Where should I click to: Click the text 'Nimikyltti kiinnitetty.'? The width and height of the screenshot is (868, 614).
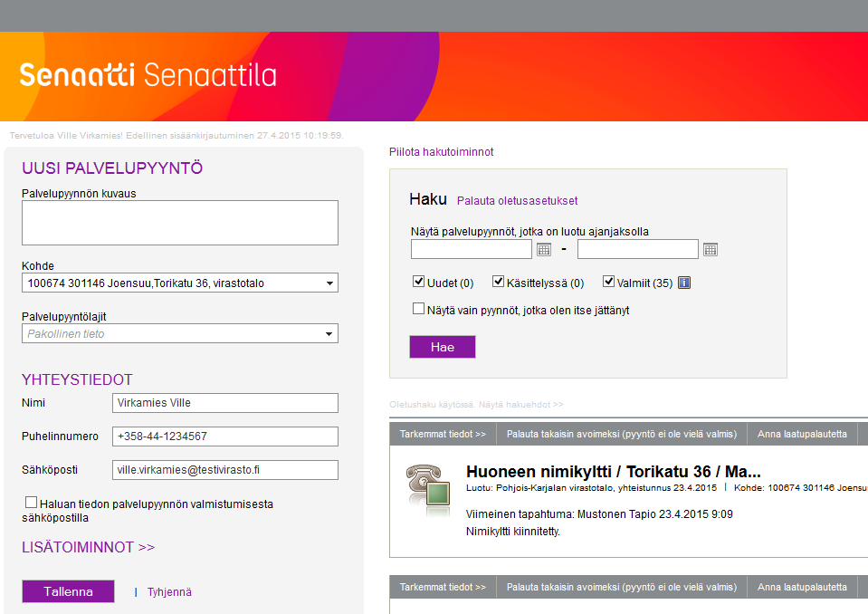(513, 532)
